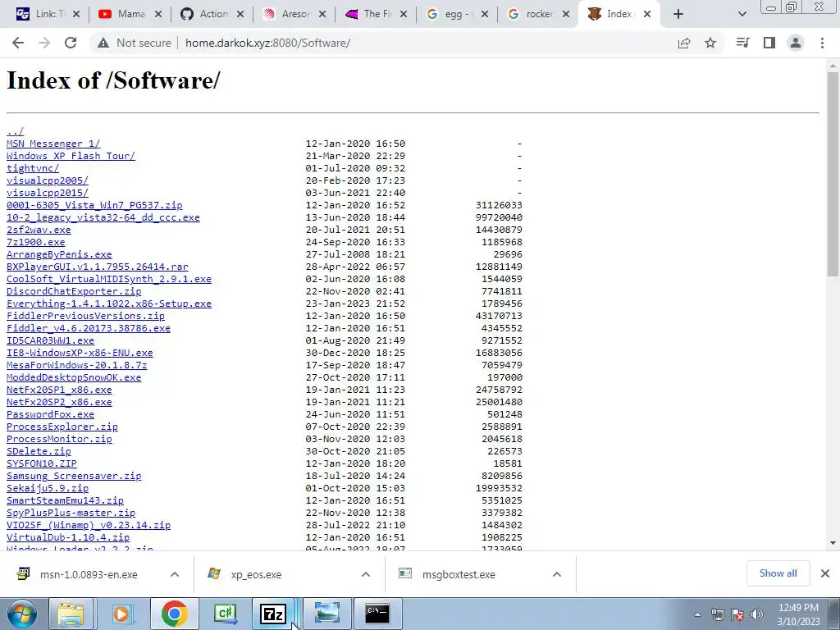Toggle the browser side panel icon
The height and width of the screenshot is (630, 840).
click(769, 43)
